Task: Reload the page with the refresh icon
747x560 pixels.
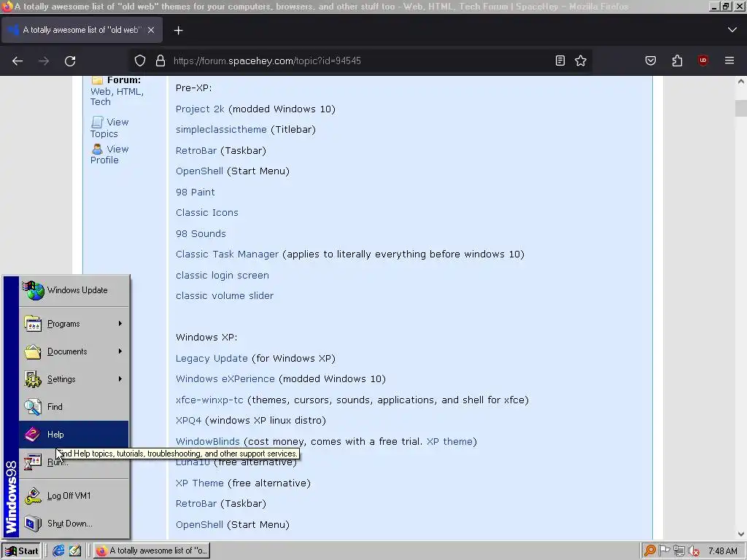Action: click(x=70, y=61)
